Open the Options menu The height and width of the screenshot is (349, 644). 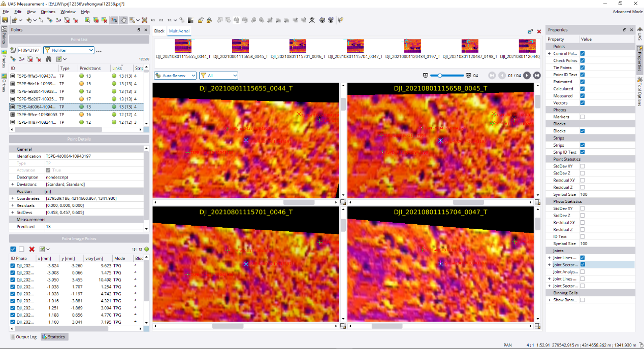coord(48,12)
